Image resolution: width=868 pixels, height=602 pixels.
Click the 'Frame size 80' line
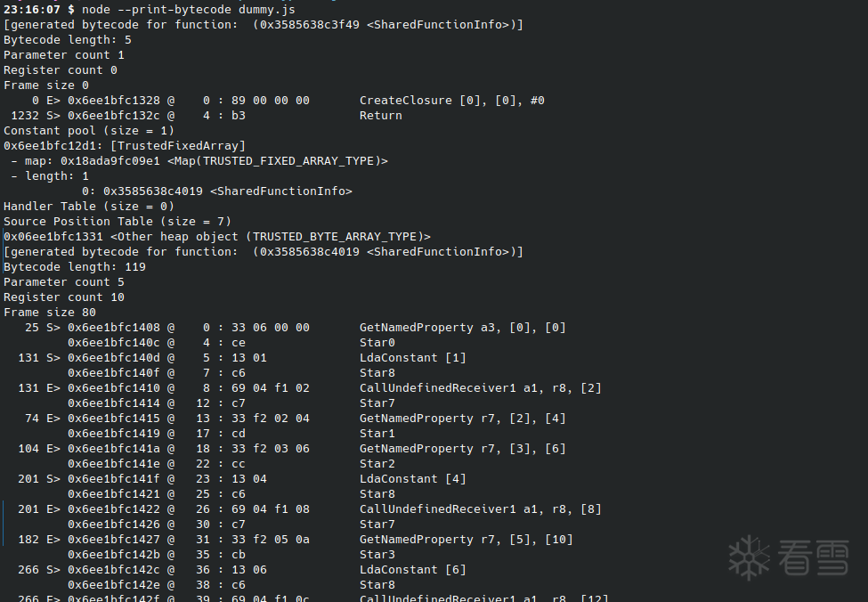pyautogui.click(x=49, y=312)
